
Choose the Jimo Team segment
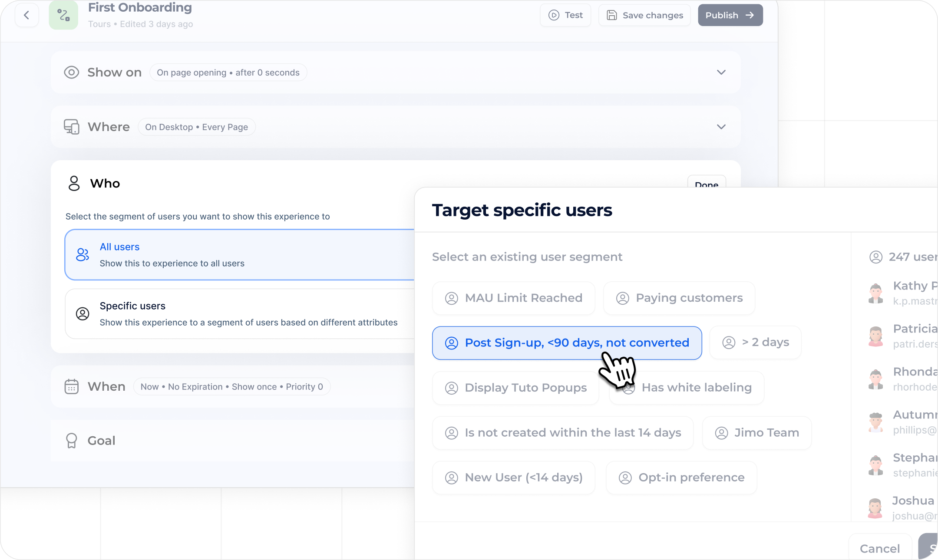(757, 433)
